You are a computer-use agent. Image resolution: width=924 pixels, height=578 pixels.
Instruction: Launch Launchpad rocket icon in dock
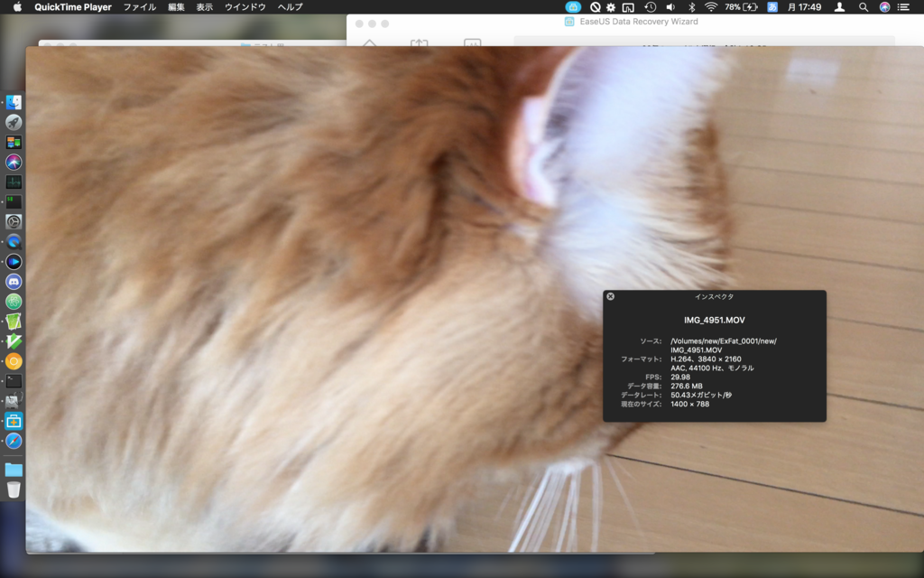pyautogui.click(x=14, y=122)
